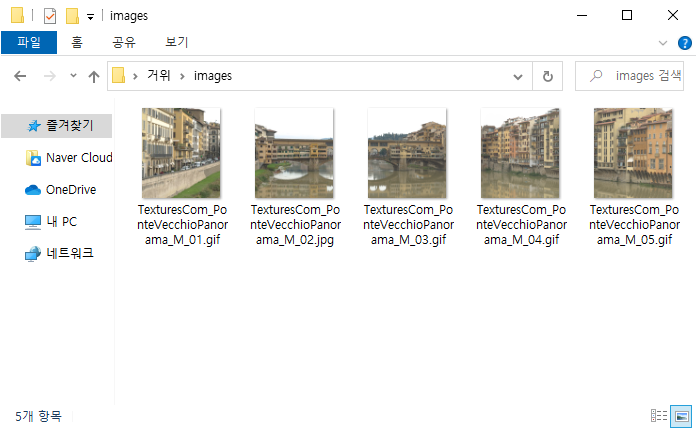This screenshot has height=429, width=697.
Task: Click the folder icon in the title bar
Action: coord(17,16)
